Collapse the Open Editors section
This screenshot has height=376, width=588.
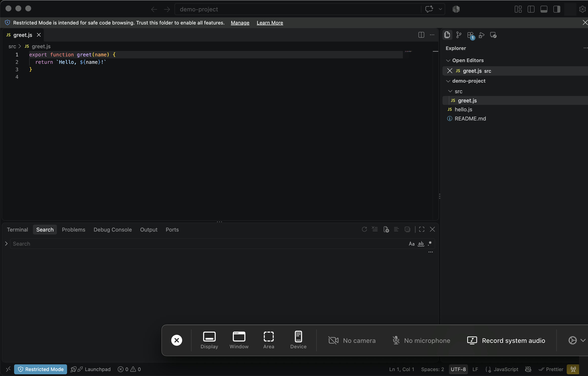[x=448, y=61]
